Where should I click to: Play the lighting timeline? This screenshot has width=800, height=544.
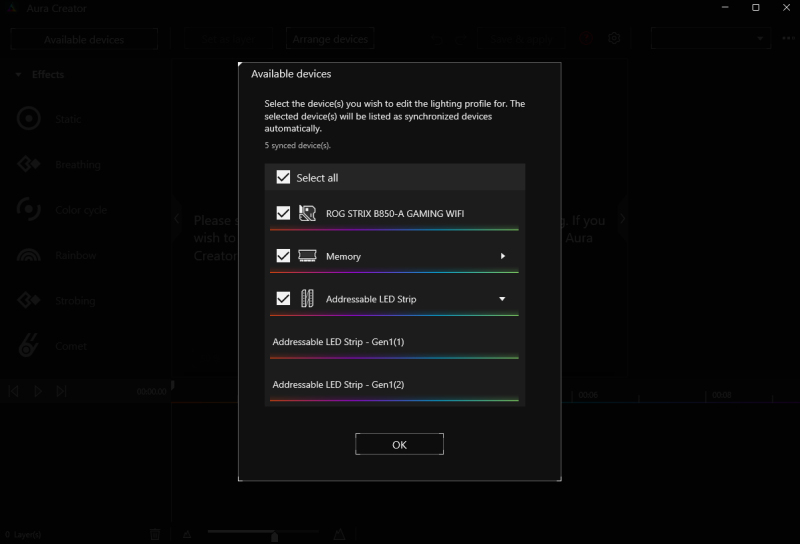[x=38, y=391]
